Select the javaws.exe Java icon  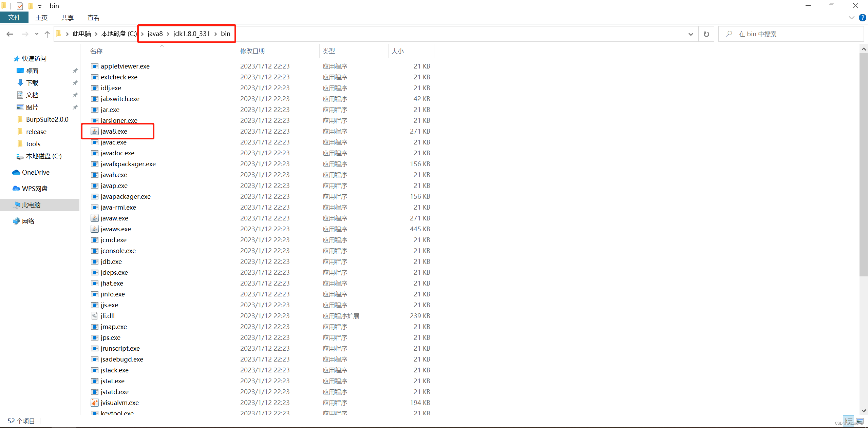click(x=95, y=229)
